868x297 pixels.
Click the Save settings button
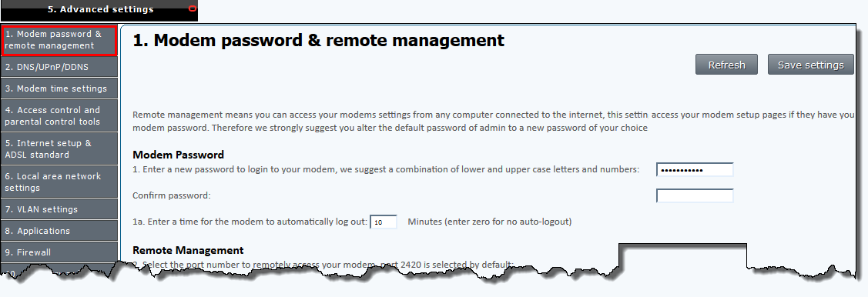point(811,65)
